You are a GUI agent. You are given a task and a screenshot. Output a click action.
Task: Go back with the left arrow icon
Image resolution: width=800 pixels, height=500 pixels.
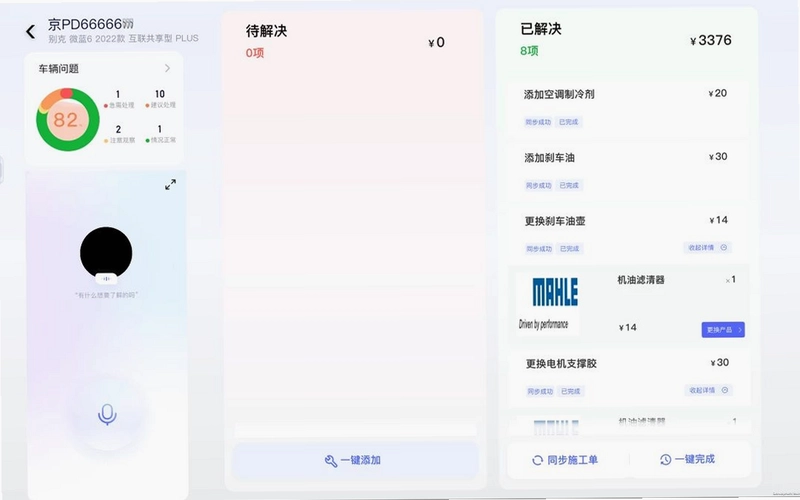point(31,32)
